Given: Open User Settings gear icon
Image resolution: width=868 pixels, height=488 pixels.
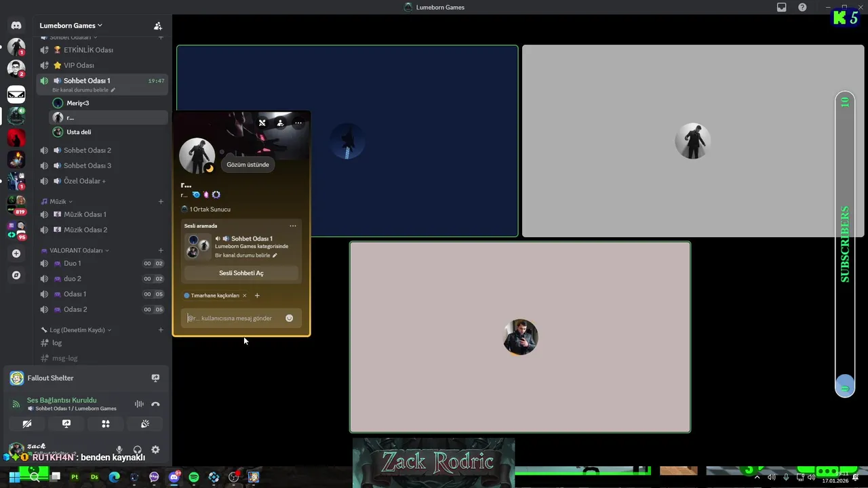Looking at the screenshot, I should pyautogui.click(x=155, y=449).
